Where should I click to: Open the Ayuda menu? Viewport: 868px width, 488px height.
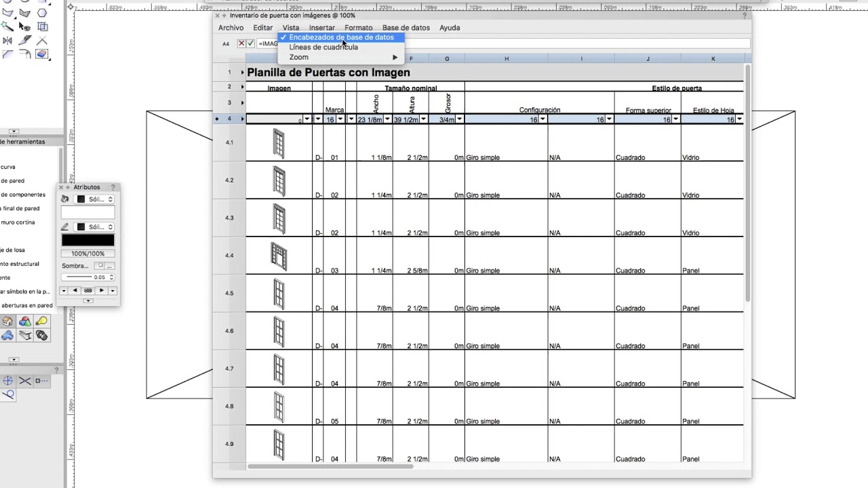click(450, 28)
